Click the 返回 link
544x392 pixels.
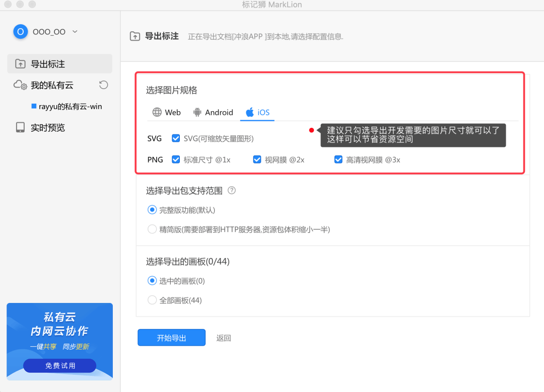coord(224,338)
